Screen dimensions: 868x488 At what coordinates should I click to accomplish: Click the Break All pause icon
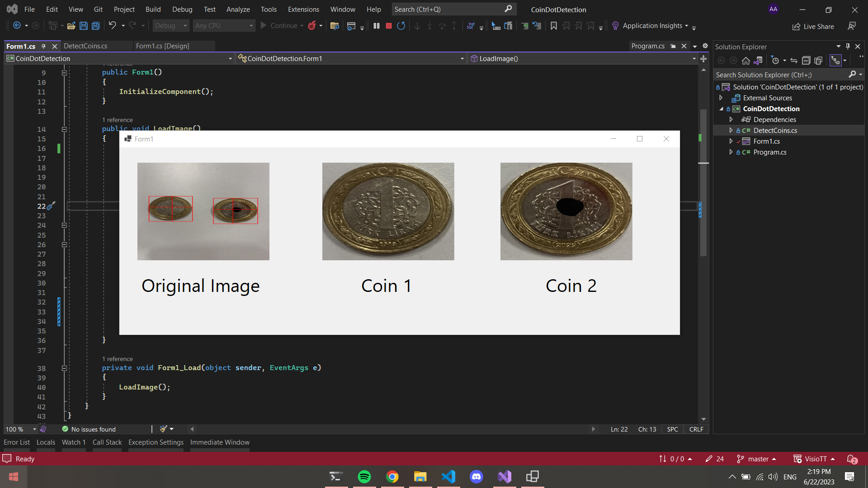[x=376, y=26]
